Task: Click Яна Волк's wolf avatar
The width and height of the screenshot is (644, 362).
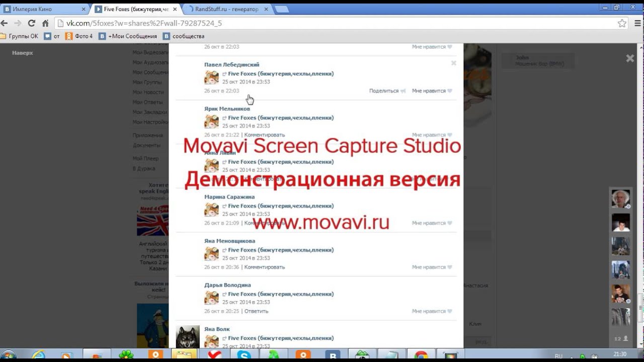Action: click(188, 337)
